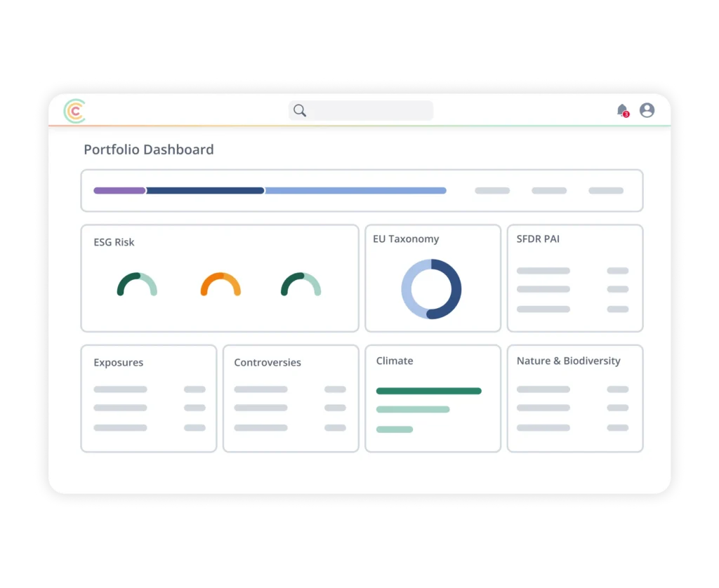This screenshot has width=719, height=588.
Task: Click the Clarity AI logo icon
Action: [74, 111]
